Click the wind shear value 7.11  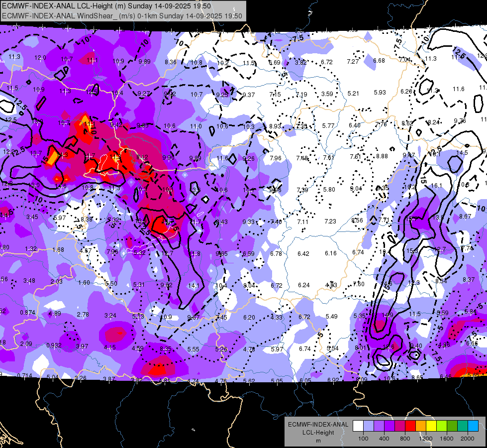pos(302,222)
